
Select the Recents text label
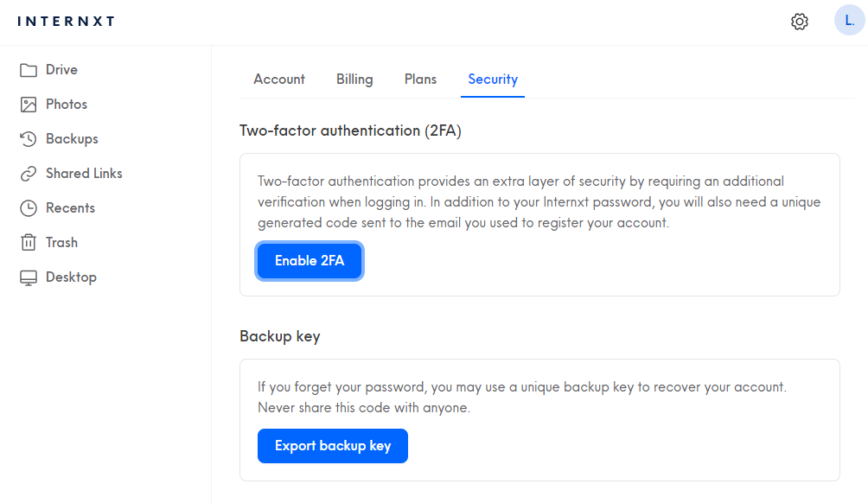(70, 208)
